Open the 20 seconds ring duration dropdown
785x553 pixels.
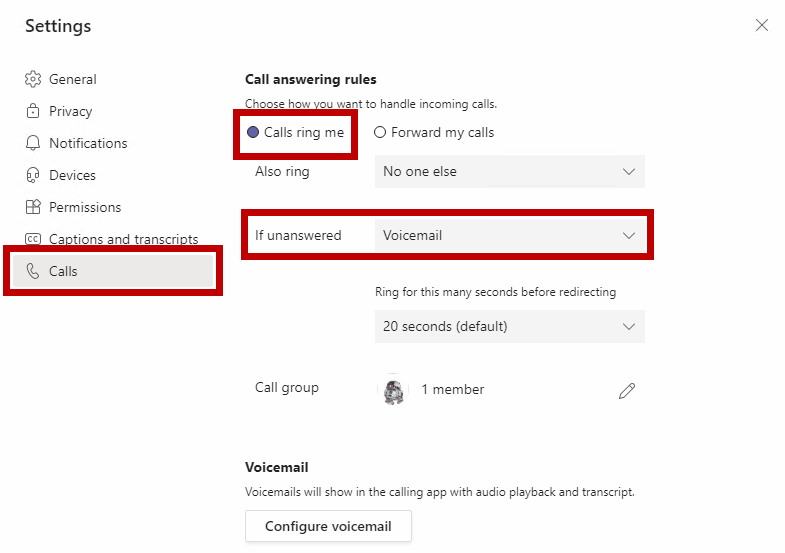click(x=509, y=326)
